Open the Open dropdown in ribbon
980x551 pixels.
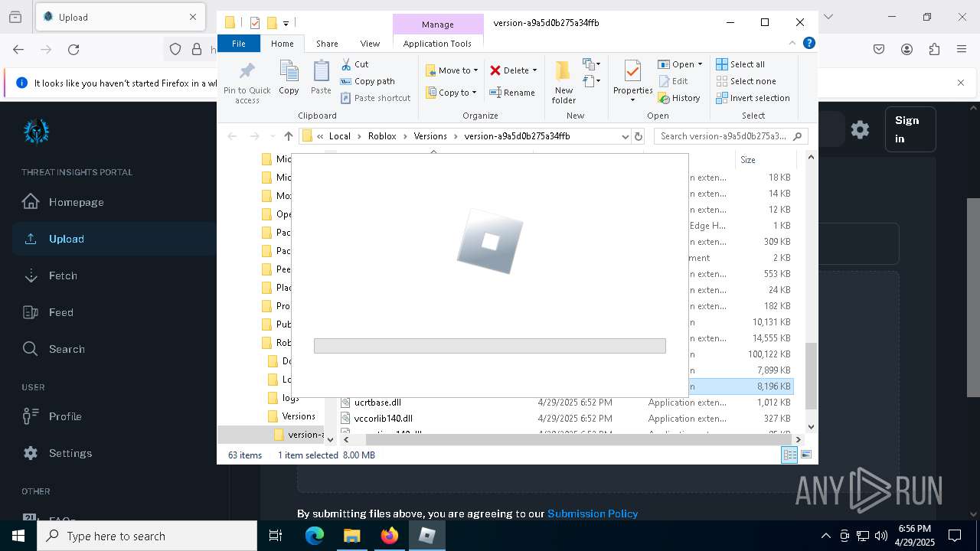click(680, 64)
